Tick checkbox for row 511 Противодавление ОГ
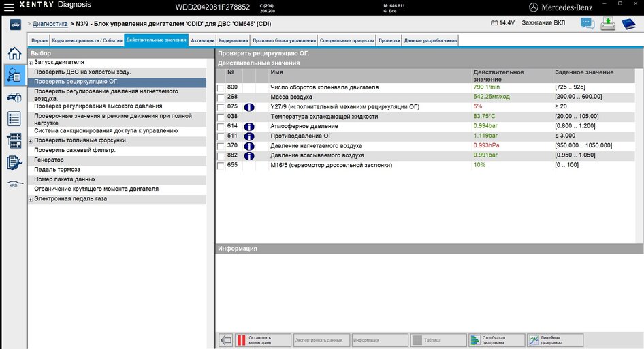The image size is (644, 349). pyautogui.click(x=221, y=136)
